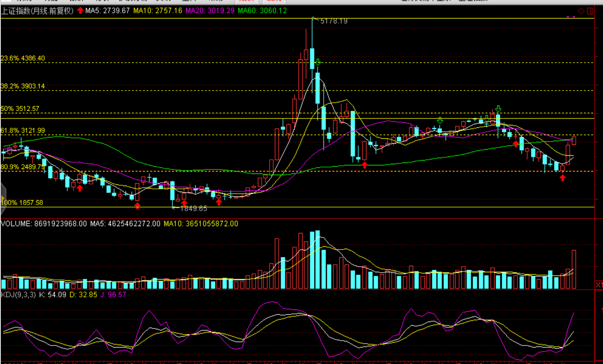Image resolution: width=603 pixels, height=364 pixels.
Task: Click the 100% 1857.58 Fibonacci level label
Action: pyautogui.click(x=22, y=203)
